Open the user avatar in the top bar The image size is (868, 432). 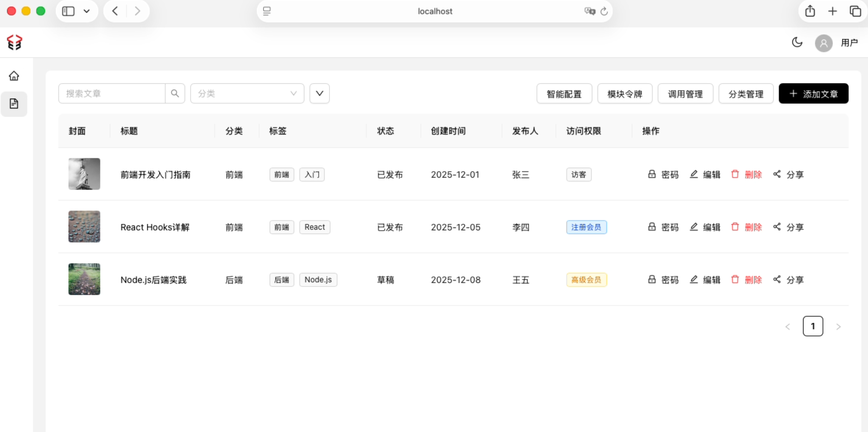point(824,43)
